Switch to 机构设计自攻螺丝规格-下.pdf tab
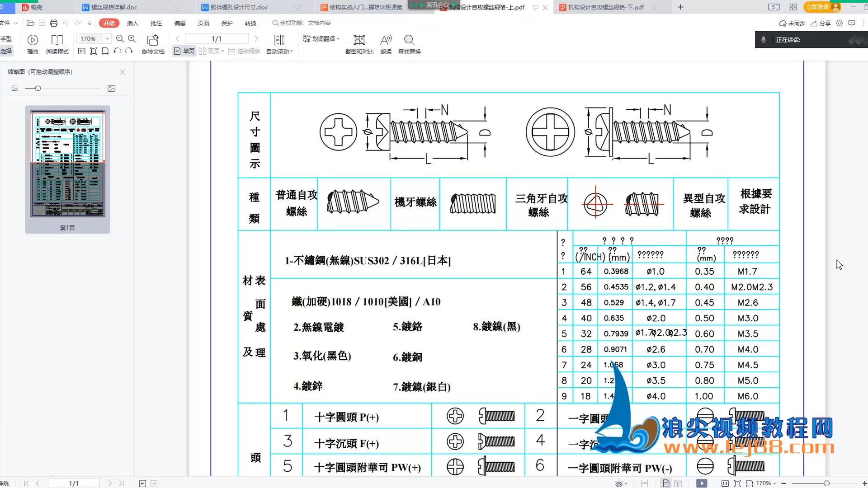 (x=606, y=7)
